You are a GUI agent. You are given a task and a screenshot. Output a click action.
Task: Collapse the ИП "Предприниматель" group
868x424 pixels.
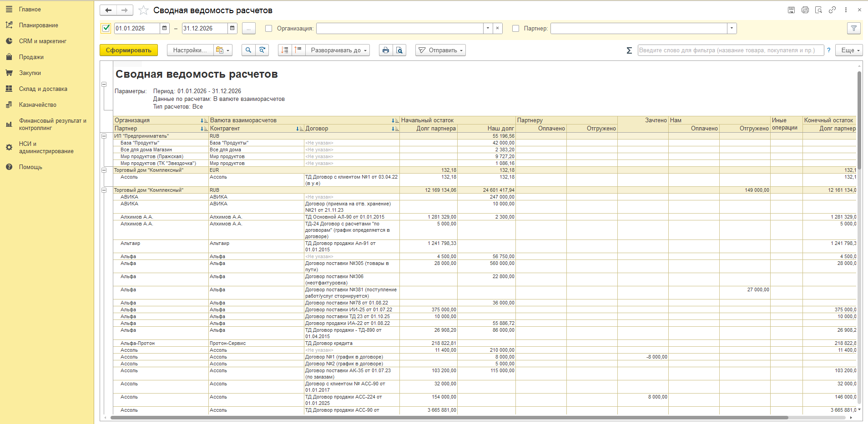pyautogui.click(x=104, y=136)
